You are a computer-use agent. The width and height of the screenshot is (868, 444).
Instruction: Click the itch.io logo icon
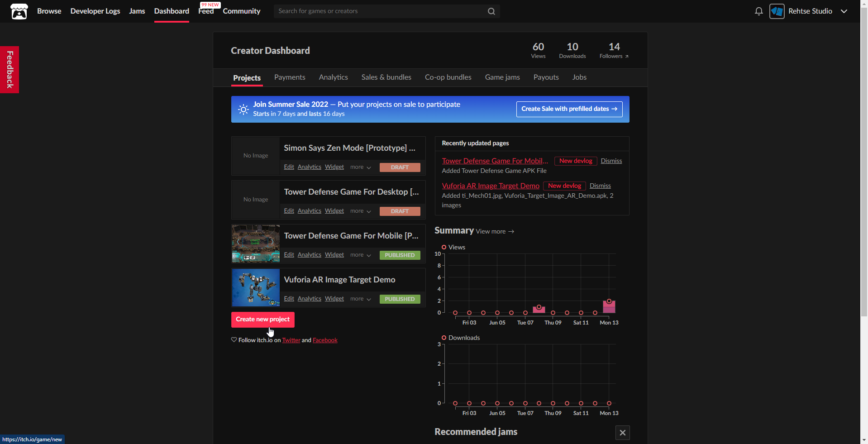point(19,11)
